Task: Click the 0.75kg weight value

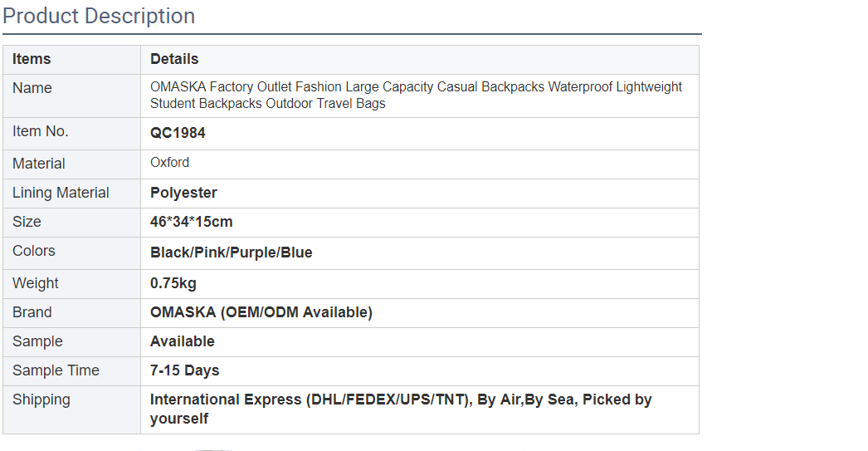Action: point(173,283)
